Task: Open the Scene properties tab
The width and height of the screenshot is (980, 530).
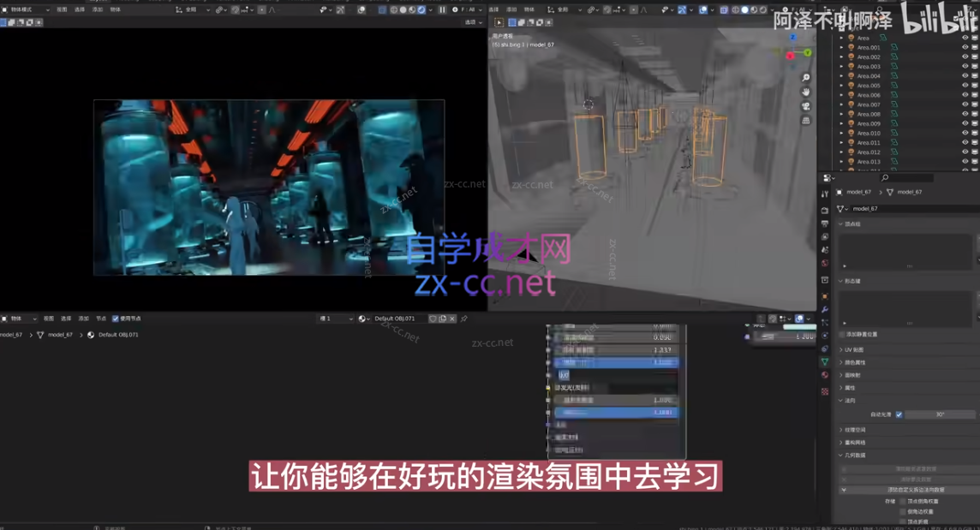Action: pyautogui.click(x=825, y=250)
